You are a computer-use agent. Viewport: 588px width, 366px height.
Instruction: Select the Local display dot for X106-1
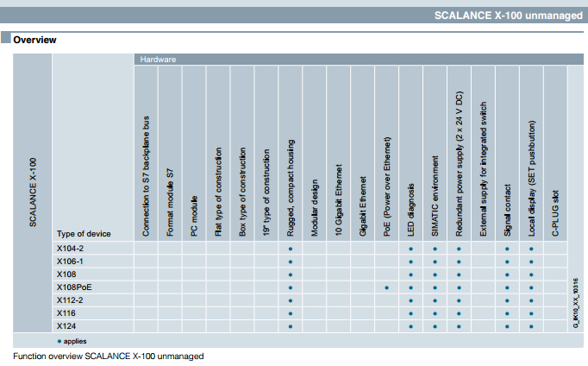point(531,262)
